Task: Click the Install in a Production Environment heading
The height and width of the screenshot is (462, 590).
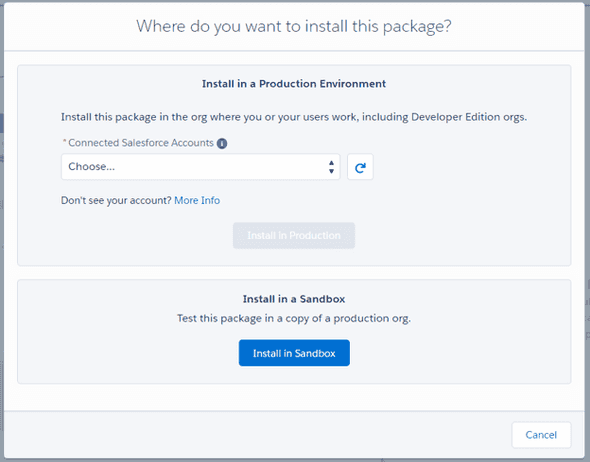Action: coord(294,84)
